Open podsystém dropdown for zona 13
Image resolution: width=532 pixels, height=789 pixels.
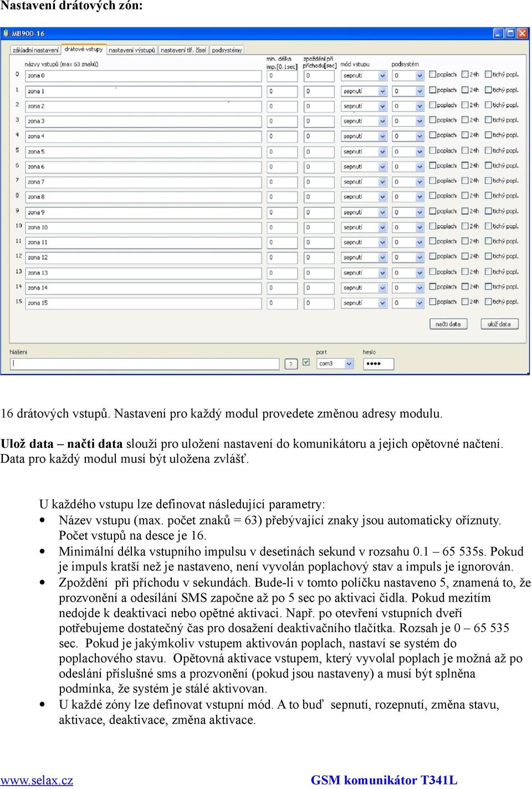click(408, 273)
